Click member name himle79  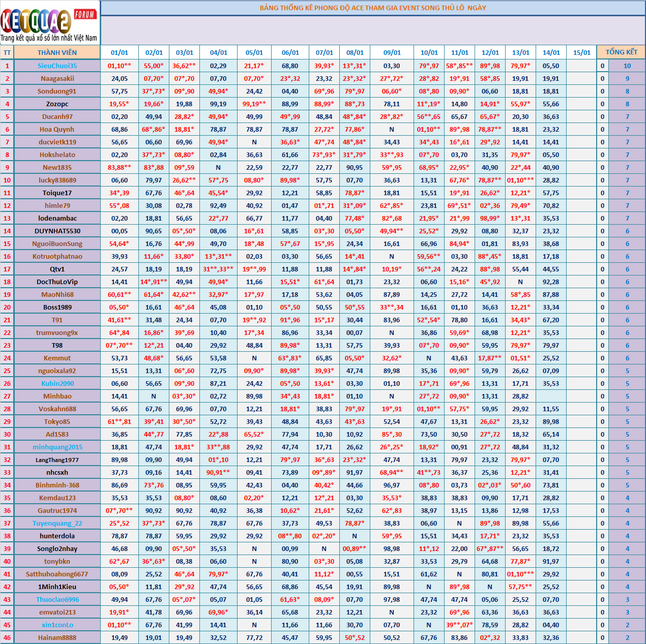coord(57,205)
